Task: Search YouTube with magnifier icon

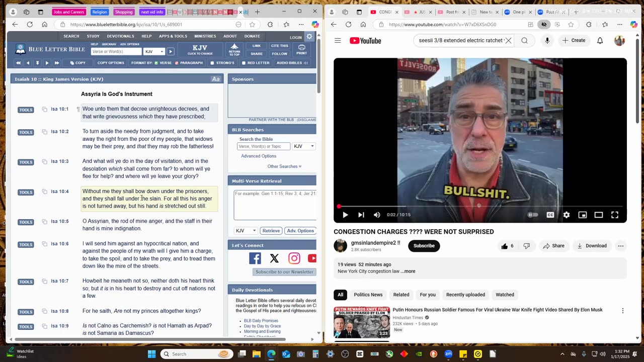Action: [x=524, y=41]
